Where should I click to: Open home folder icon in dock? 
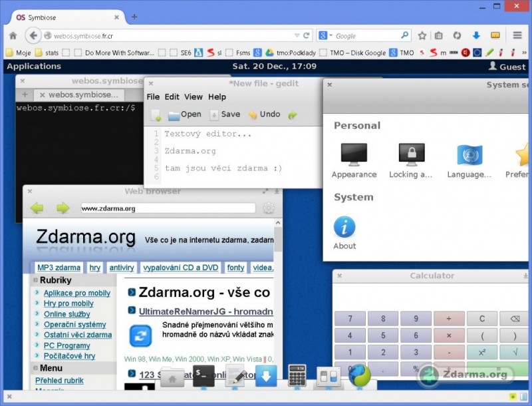pyautogui.click(x=172, y=377)
